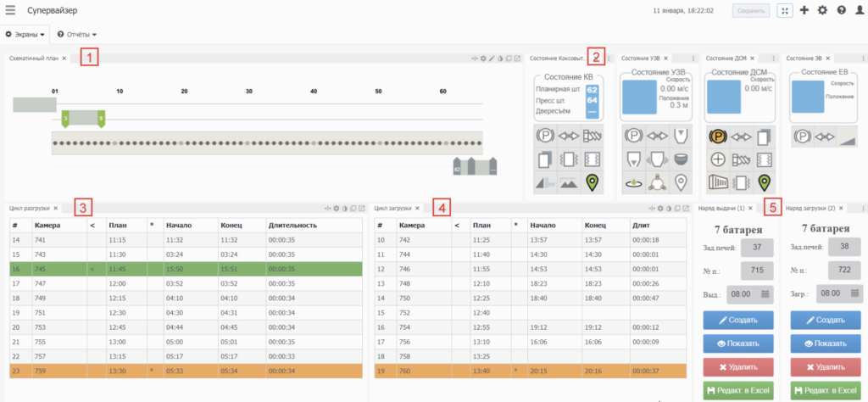Image resolution: width=868 pixels, height=402 pixels.
Task: Select green marker 3 on schematic plan
Action: point(65,119)
